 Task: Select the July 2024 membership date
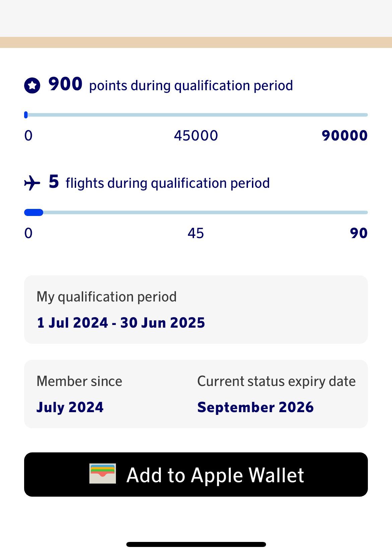[70, 407]
